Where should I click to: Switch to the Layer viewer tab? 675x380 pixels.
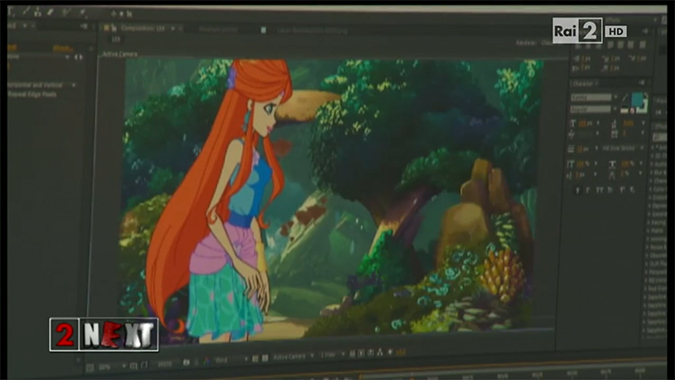click(312, 31)
